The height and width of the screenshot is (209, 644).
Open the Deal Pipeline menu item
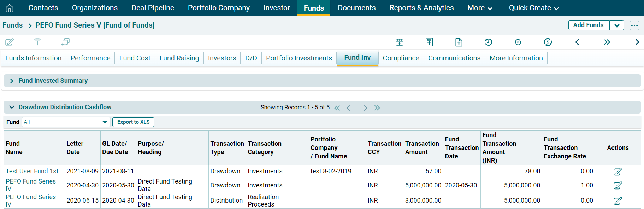click(153, 8)
